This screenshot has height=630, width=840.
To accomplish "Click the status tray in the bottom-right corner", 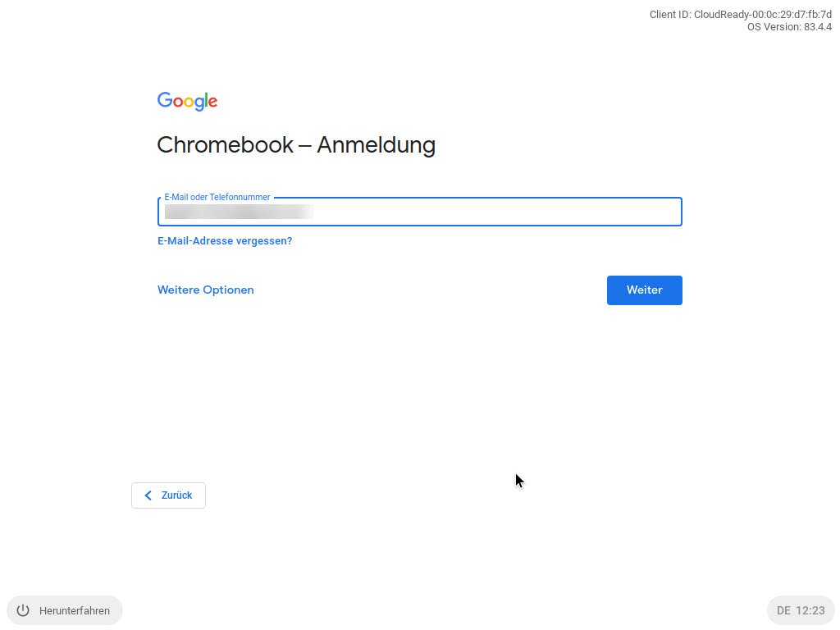I will [x=801, y=610].
